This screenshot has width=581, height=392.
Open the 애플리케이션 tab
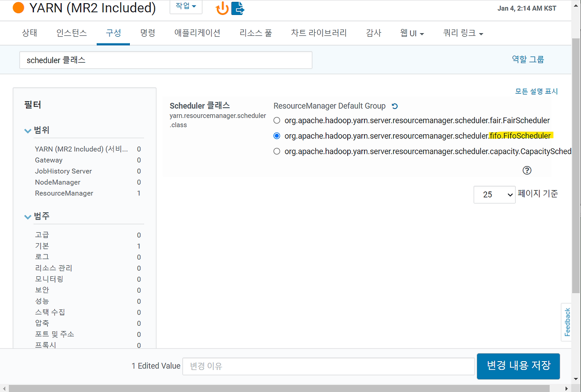(197, 33)
